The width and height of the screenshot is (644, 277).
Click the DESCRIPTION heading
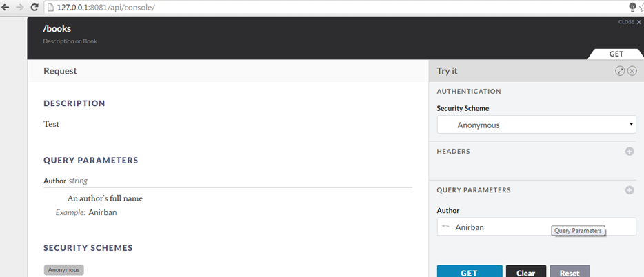74,103
